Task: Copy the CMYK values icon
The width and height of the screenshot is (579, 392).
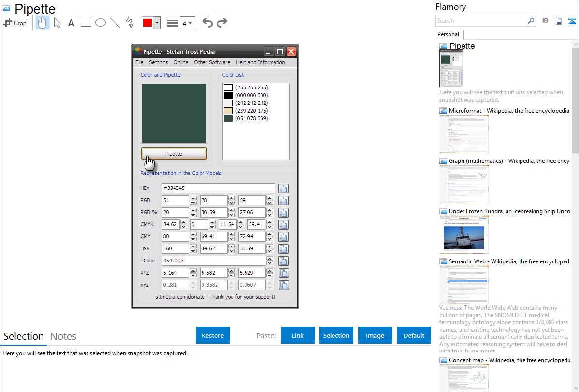Action: (283, 225)
